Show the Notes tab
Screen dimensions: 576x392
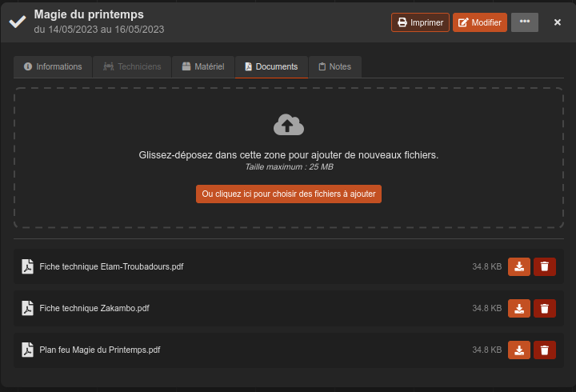tap(334, 66)
